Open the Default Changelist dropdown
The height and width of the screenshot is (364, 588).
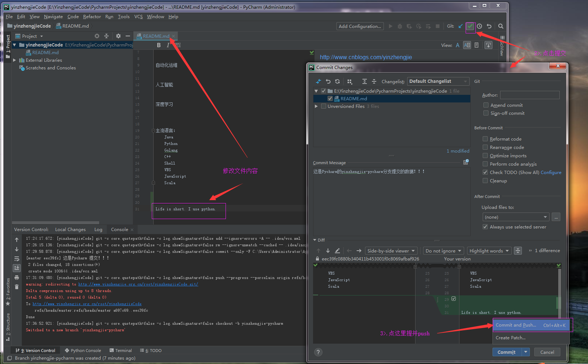point(438,81)
